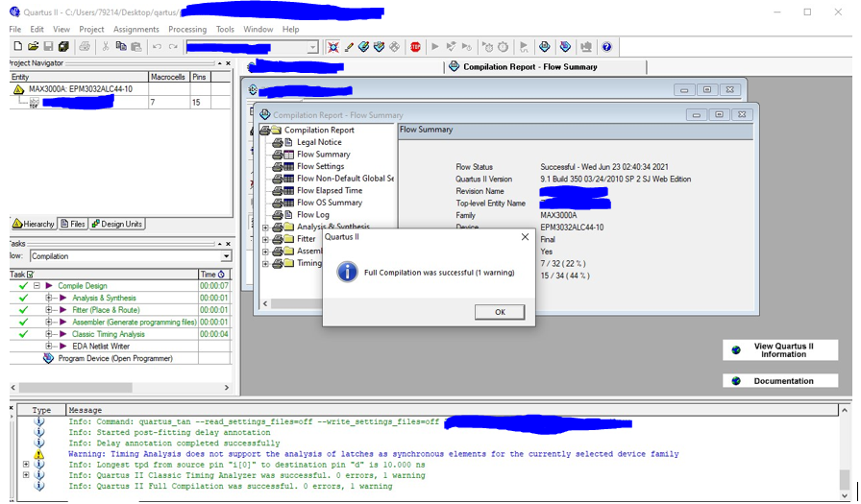This screenshot has height=504, width=861.
Task: Click the clock icon in Time column header
Action: 221,275
